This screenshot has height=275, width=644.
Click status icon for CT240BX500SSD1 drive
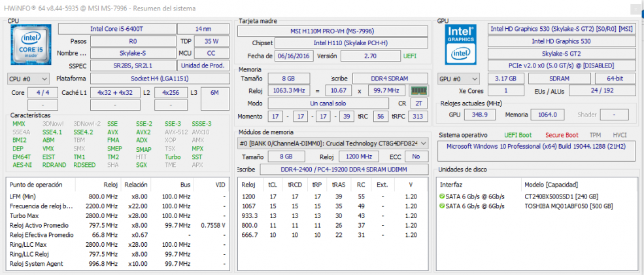pyautogui.click(x=442, y=196)
